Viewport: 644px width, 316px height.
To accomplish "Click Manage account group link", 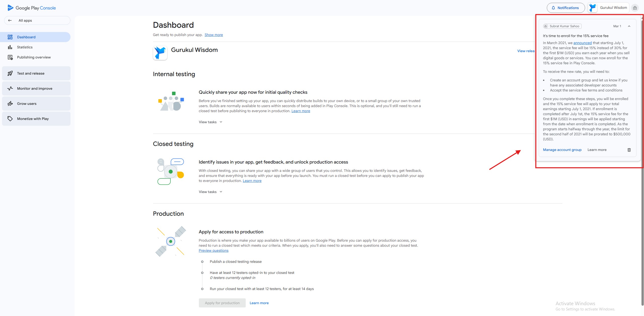I will click(562, 150).
